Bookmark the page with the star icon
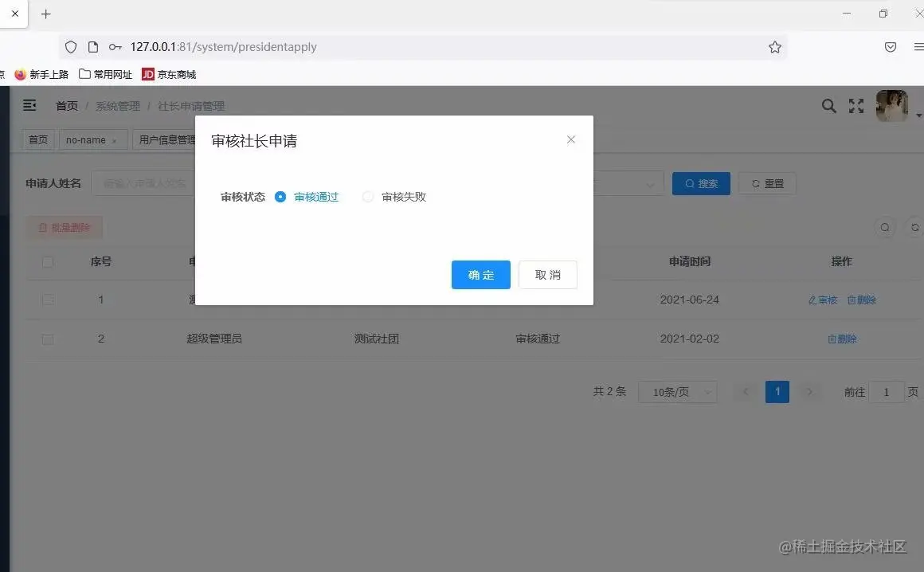Image resolution: width=924 pixels, height=572 pixels. pos(775,47)
